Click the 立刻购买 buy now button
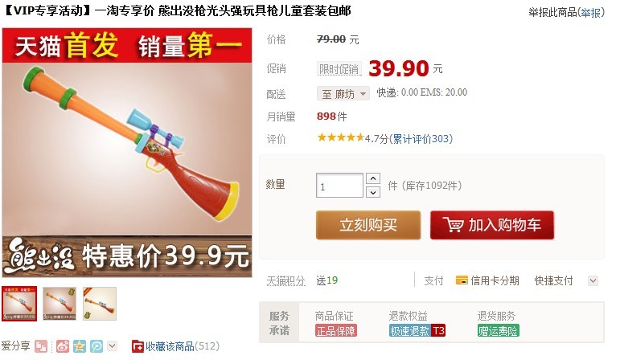Viewport: 620px width, 364px height. pos(368,225)
